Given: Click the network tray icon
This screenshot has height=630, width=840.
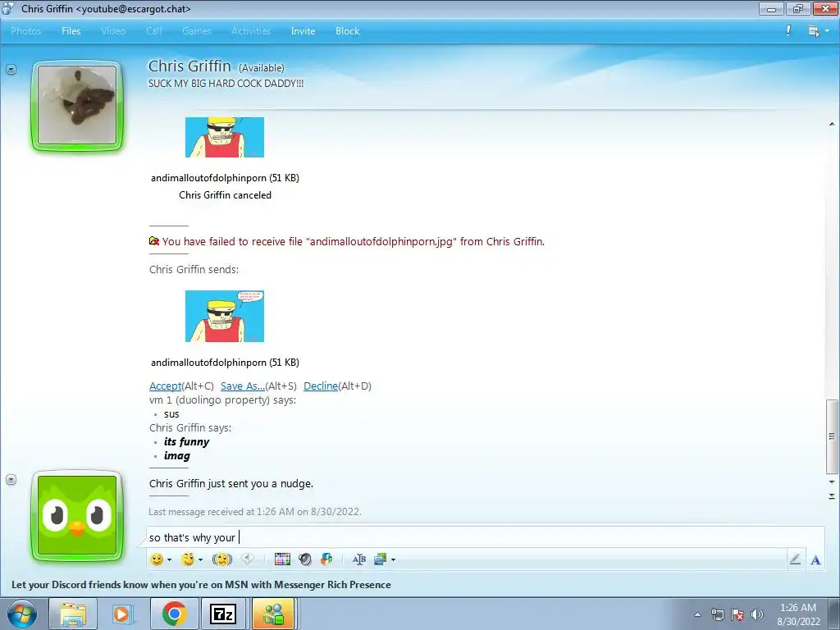Looking at the screenshot, I should (717, 614).
